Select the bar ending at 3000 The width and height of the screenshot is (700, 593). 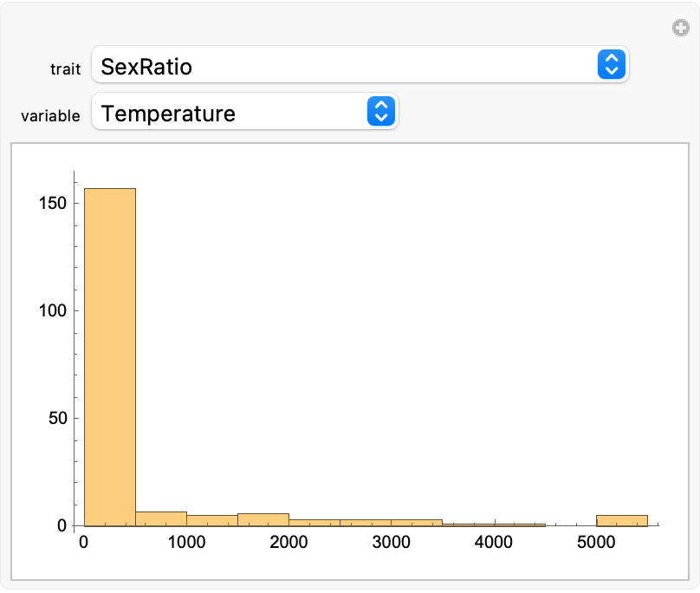tap(366, 522)
